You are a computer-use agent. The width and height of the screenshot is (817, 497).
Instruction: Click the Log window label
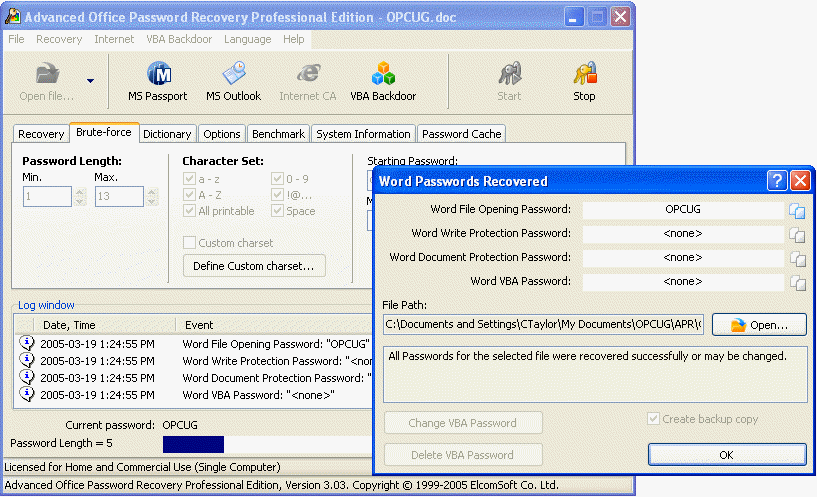point(46,305)
